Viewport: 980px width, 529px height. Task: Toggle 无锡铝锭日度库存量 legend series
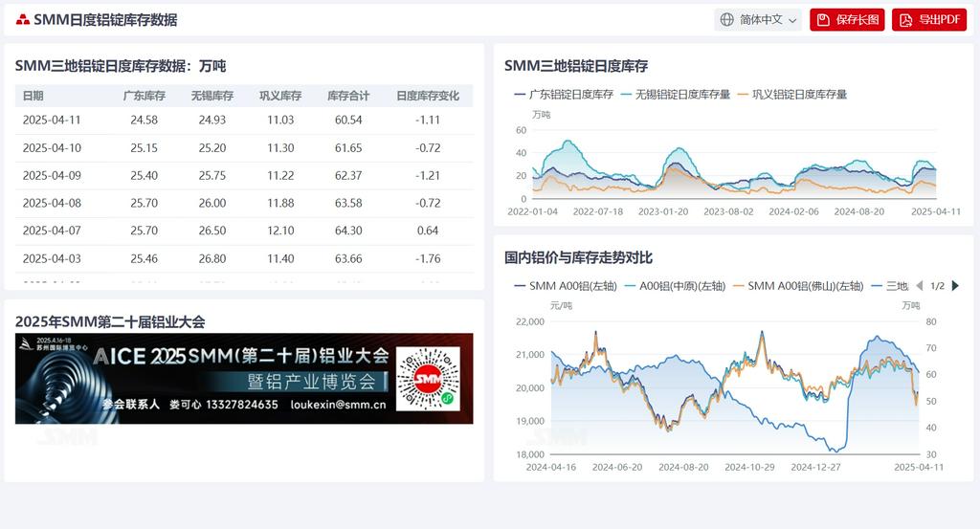(675, 95)
